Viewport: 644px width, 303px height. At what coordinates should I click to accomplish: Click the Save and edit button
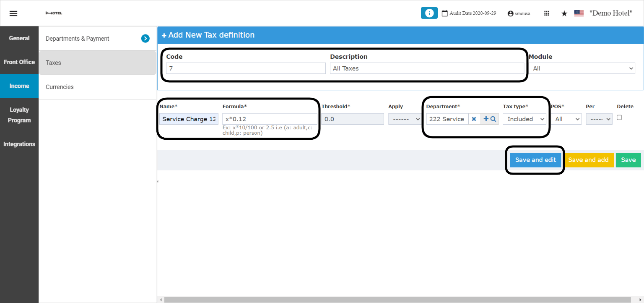[535, 160]
